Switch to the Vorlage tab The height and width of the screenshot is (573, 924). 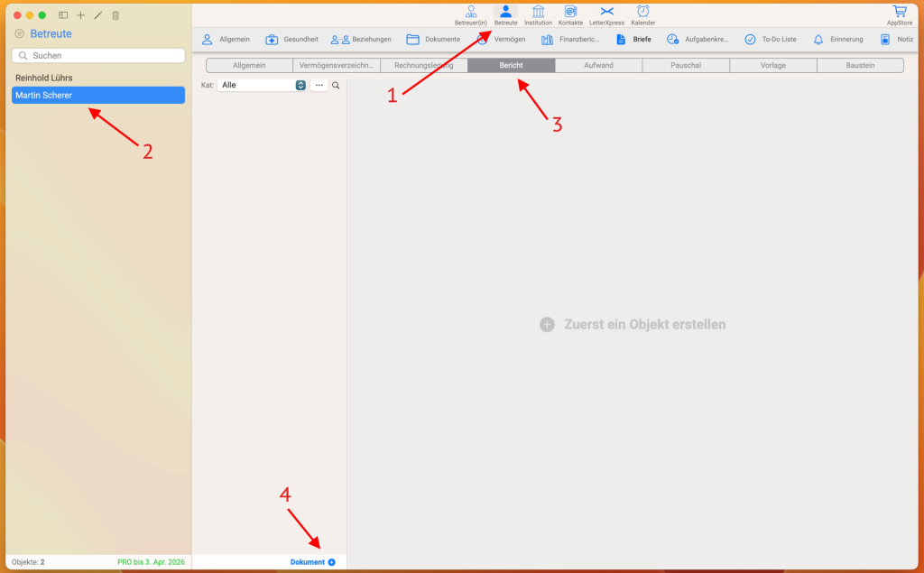(773, 65)
